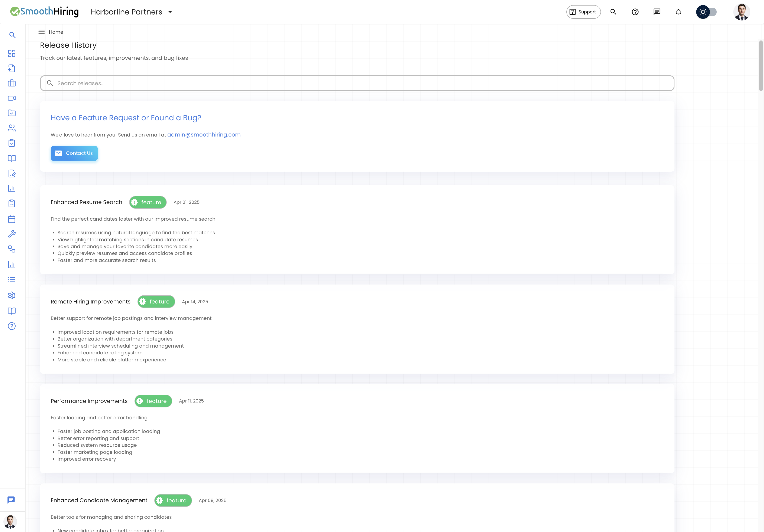764x532 pixels.
Task: Click the Apr 14, 2025 release date
Action: coord(195,302)
